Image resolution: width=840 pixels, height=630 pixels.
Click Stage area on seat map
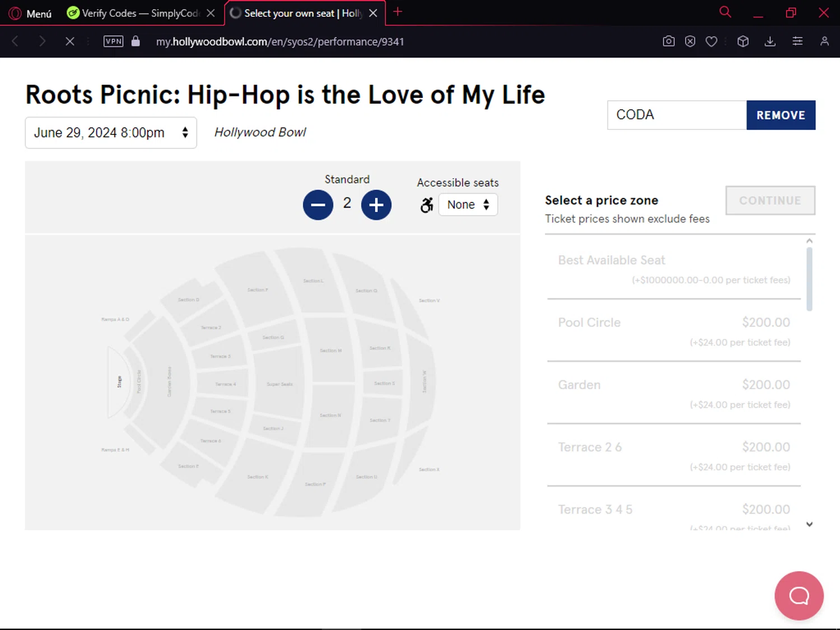pos(119,382)
